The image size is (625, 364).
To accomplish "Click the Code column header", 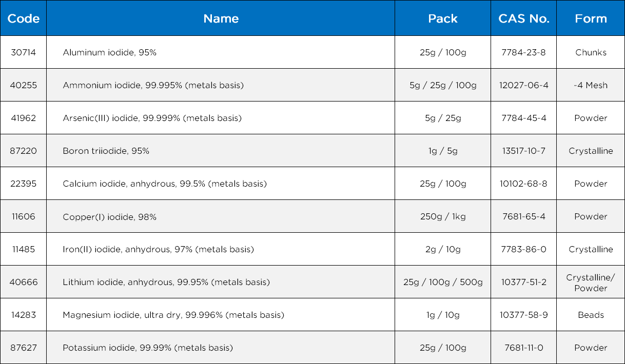I will tap(24, 18).
